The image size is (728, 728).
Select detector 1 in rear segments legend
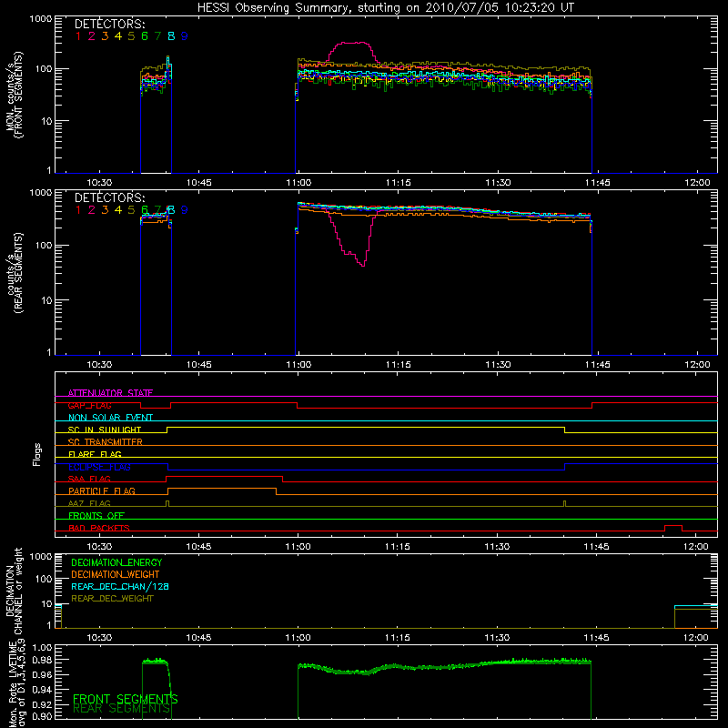pyautogui.click(x=78, y=210)
